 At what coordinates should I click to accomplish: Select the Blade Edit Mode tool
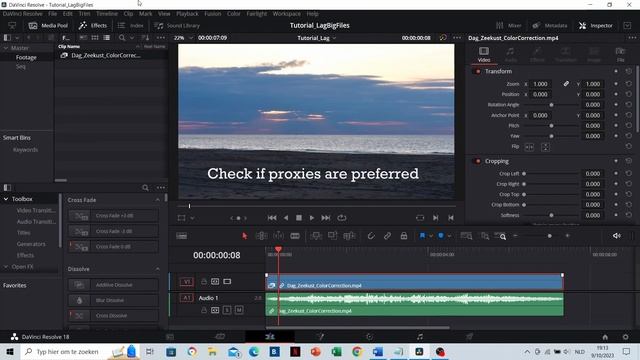click(295, 236)
